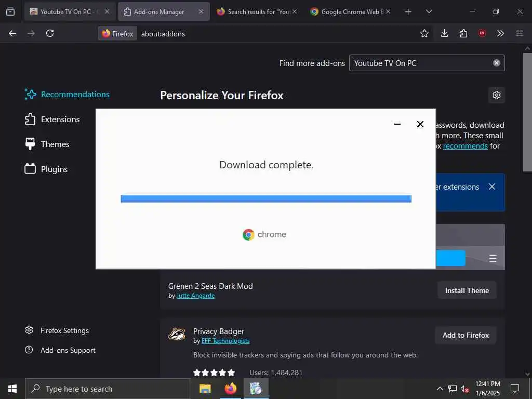This screenshot has width=532, height=399.
Task: Open the Extensions toolbar button
Action: click(x=463, y=33)
